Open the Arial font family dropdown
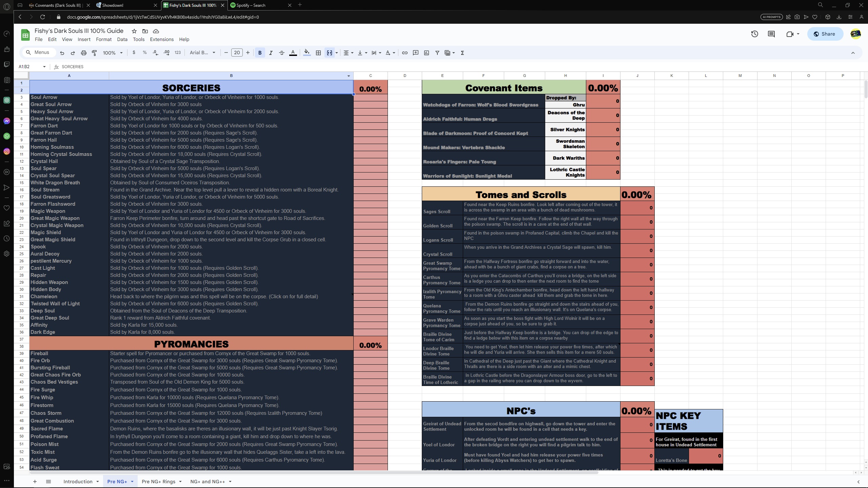 pos(202,53)
